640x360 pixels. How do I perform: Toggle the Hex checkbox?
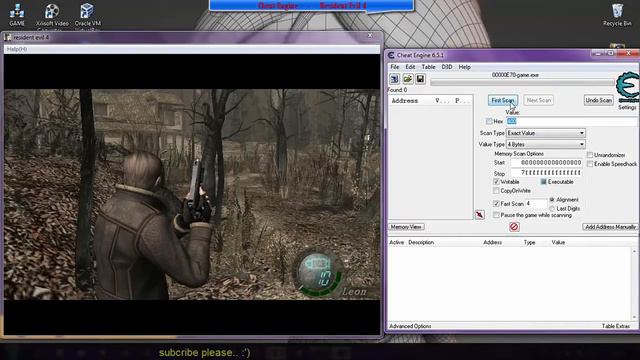489,121
